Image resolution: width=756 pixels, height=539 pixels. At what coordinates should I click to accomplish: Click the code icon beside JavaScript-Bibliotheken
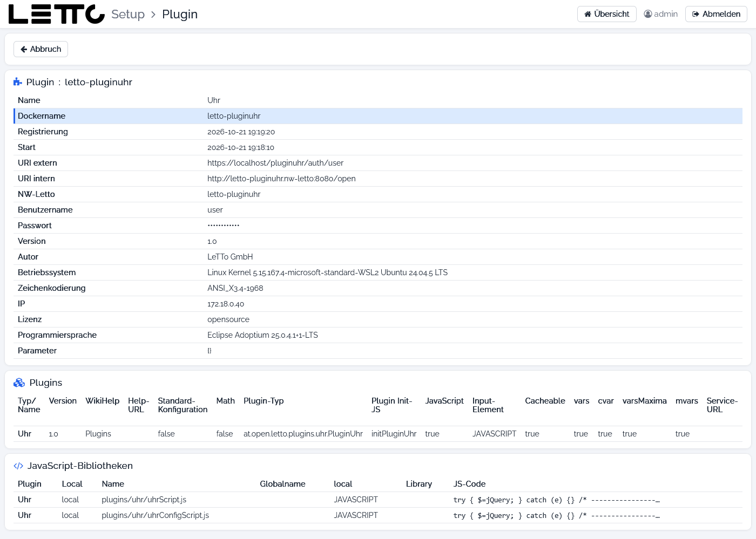18,466
